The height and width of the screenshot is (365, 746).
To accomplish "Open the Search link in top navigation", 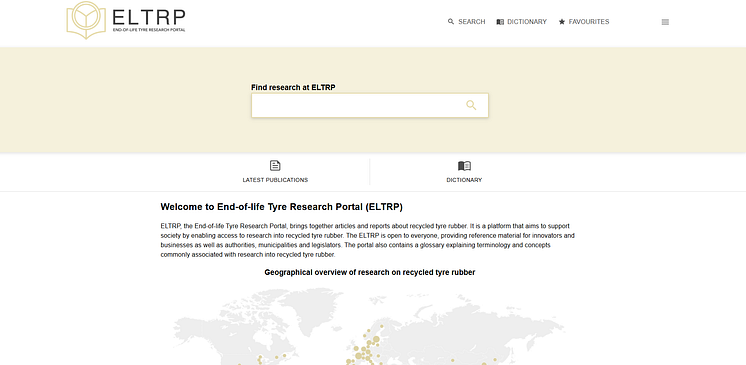I will click(466, 22).
